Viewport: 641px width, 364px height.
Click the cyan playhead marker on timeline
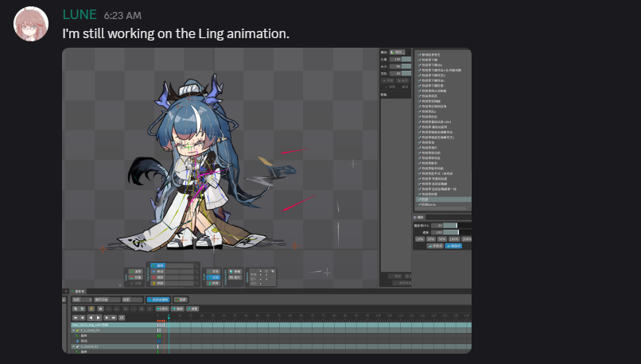click(169, 317)
